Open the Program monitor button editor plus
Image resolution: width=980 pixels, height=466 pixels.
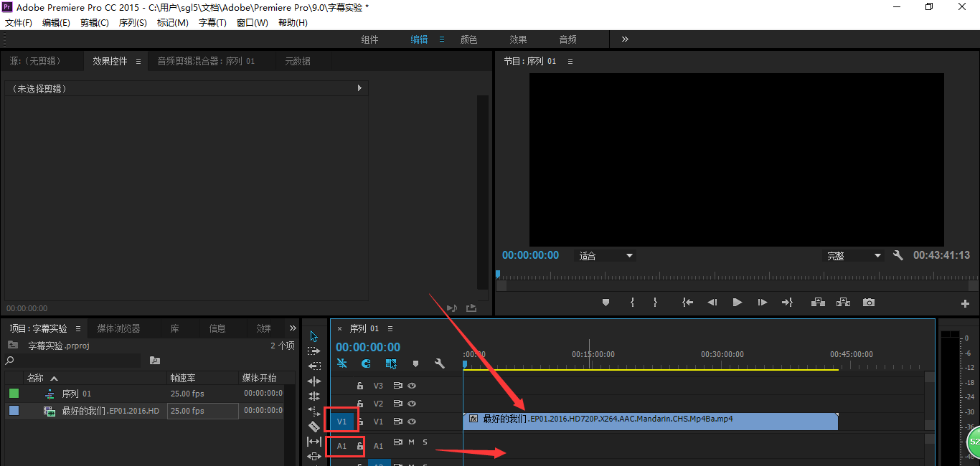click(965, 303)
